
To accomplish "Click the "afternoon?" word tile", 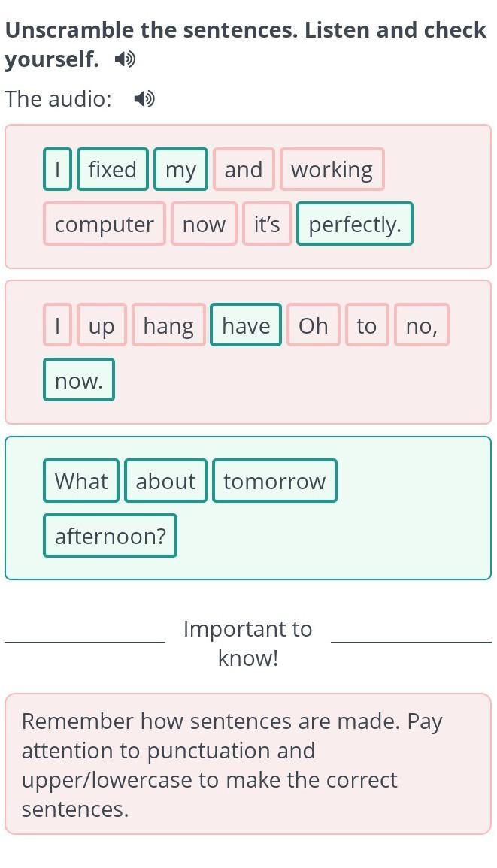I will coord(111,536).
